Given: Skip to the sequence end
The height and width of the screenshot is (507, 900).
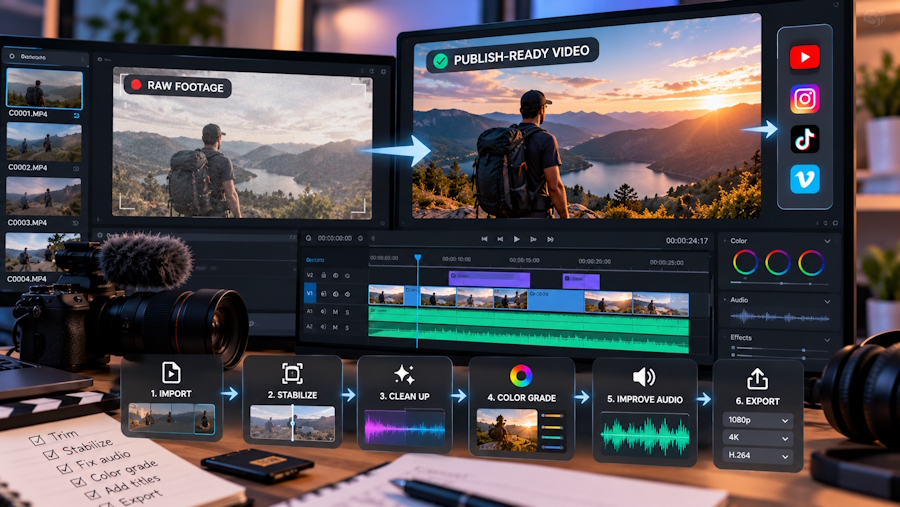Looking at the screenshot, I should pyautogui.click(x=550, y=239).
